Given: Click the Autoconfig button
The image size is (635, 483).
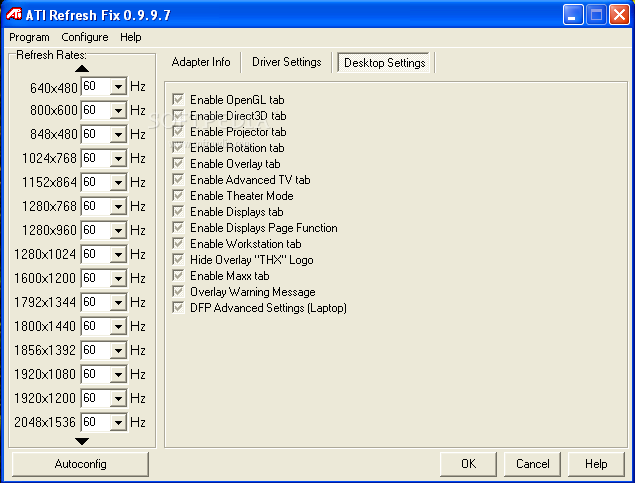Looking at the screenshot, I should tap(80, 464).
